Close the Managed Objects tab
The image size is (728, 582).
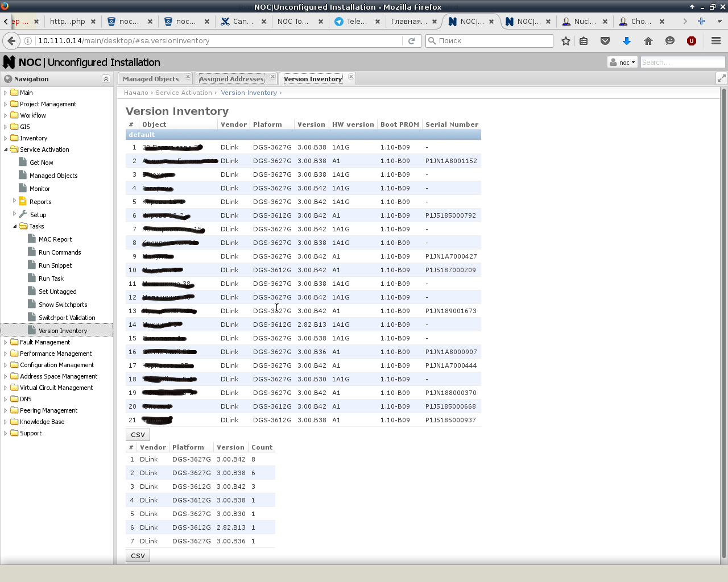188,77
